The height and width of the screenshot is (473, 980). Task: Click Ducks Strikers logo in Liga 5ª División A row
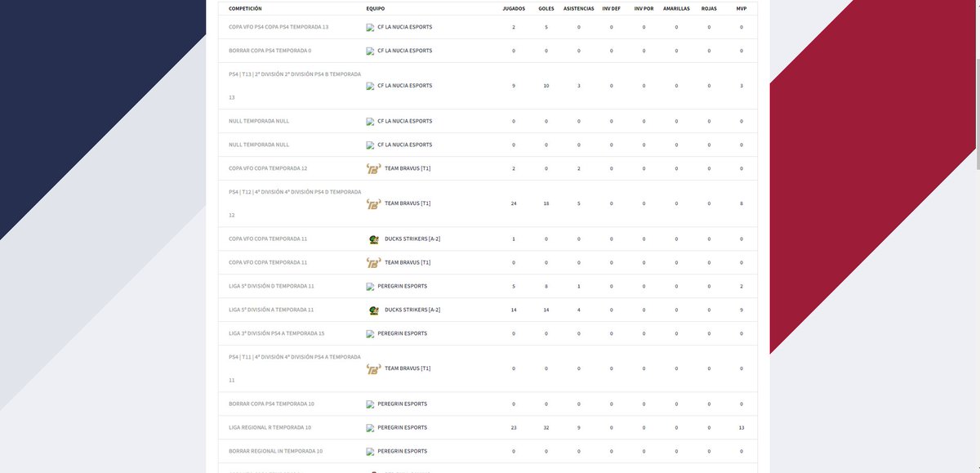[x=373, y=310]
